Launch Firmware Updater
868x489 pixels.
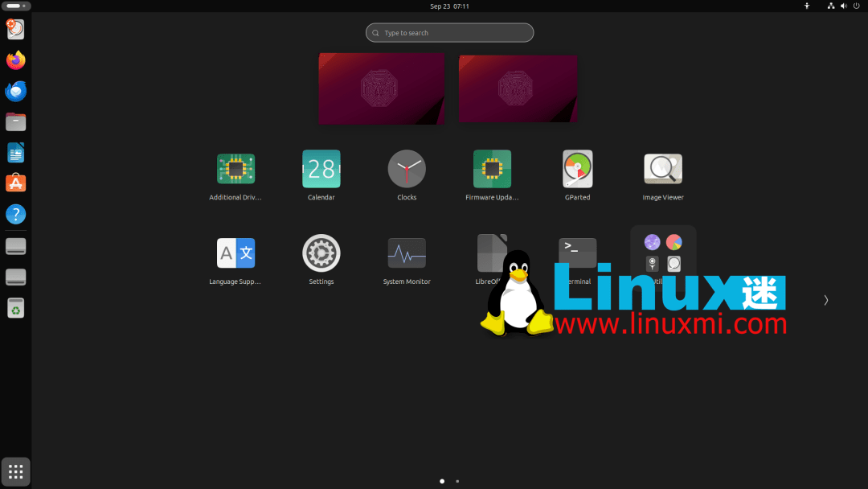pyautogui.click(x=492, y=169)
